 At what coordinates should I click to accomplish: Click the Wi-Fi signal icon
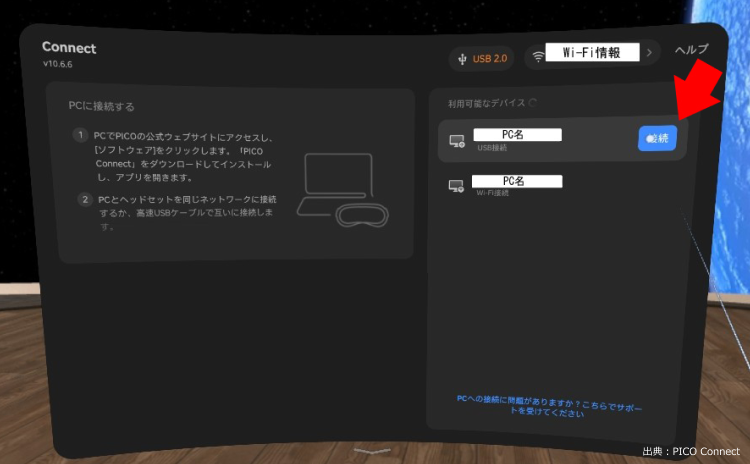[538, 56]
